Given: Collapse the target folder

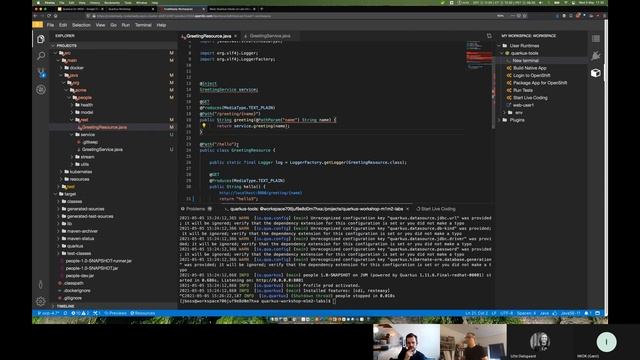Looking at the screenshot, I should [x=70, y=194].
